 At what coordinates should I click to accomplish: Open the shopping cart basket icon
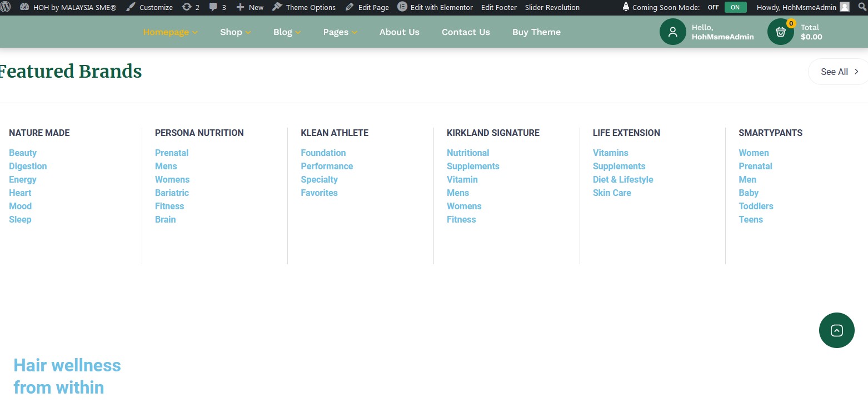(780, 32)
